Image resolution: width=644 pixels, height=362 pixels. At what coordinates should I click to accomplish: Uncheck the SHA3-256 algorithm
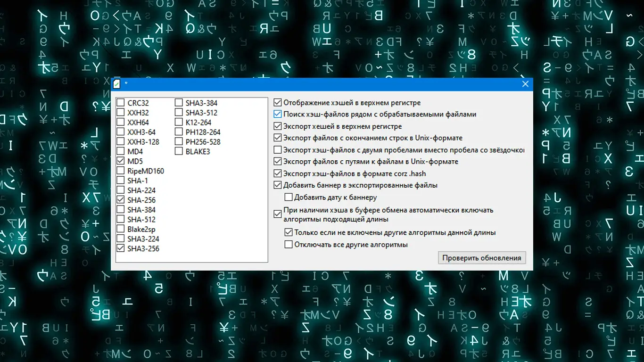121,249
